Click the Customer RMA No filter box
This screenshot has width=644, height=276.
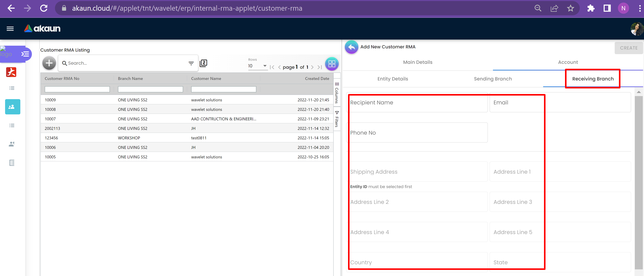[x=77, y=89]
